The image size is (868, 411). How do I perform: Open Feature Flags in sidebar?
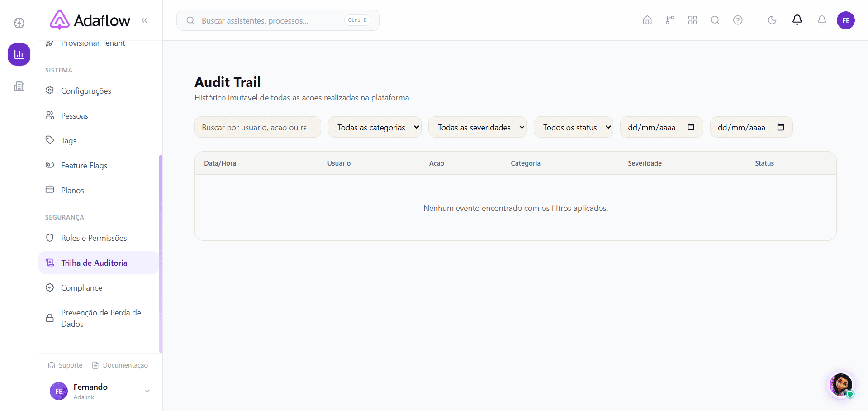click(x=99, y=165)
